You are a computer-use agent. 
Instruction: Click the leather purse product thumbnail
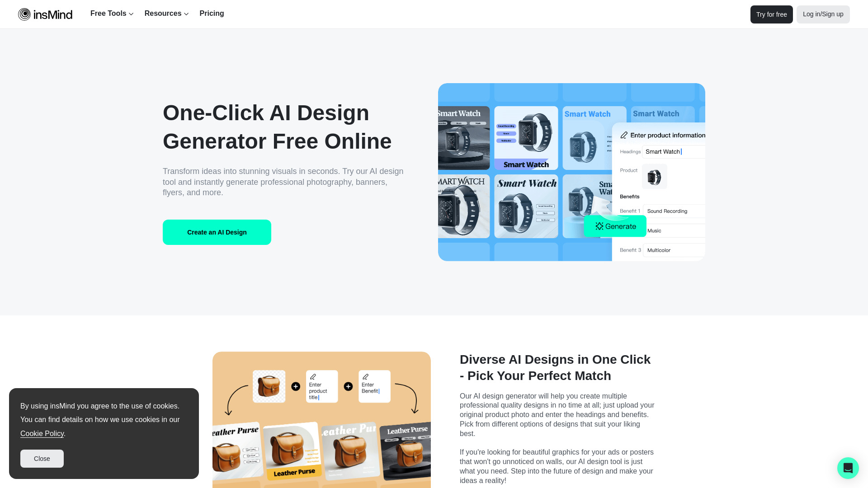point(269,386)
